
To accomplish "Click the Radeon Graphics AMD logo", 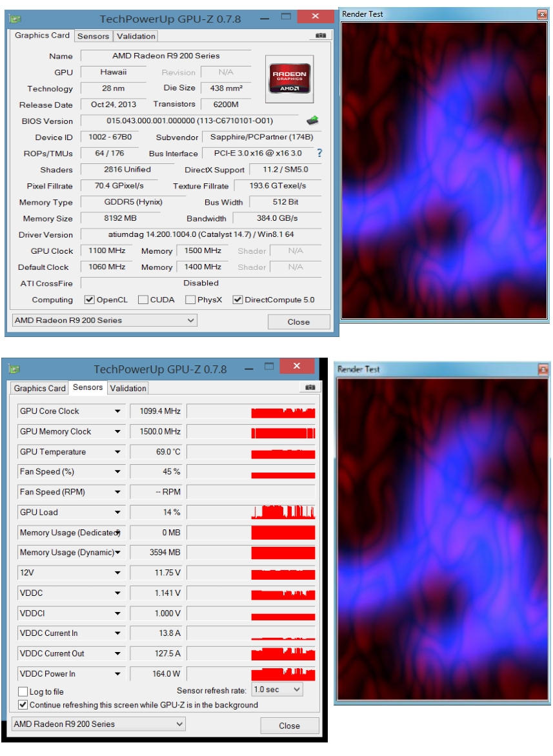I will [290, 78].
